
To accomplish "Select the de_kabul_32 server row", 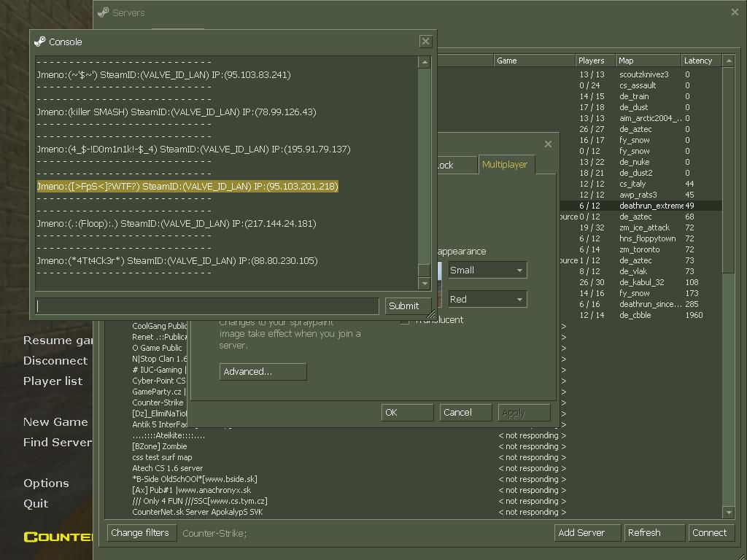I will 640,282.
